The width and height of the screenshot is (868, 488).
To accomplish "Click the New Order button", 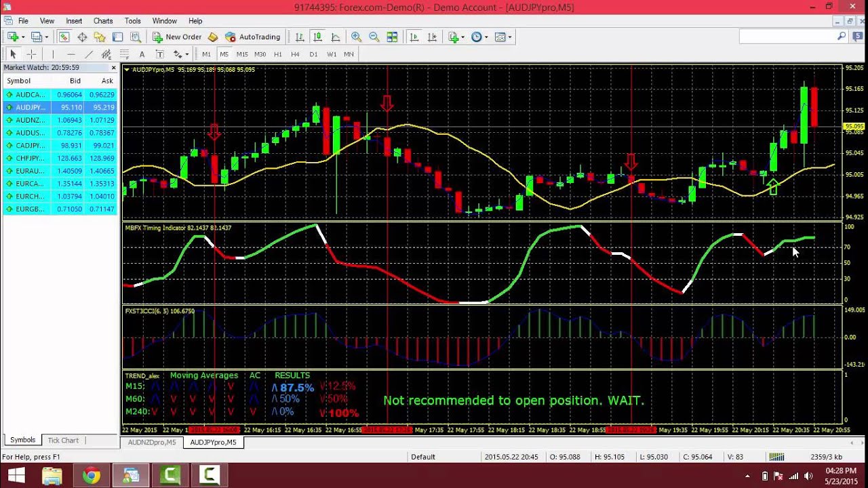I will click(x=177, y=37).
